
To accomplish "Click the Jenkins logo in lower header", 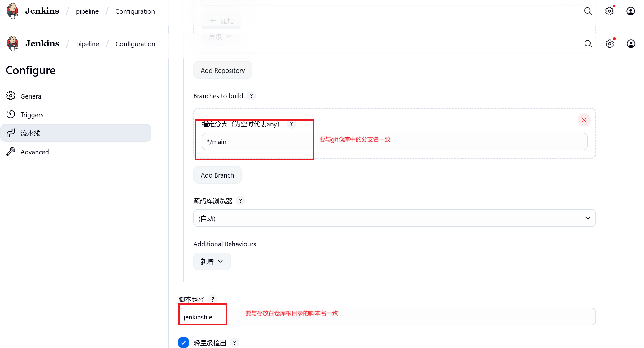I will click(x=13, y=43).
